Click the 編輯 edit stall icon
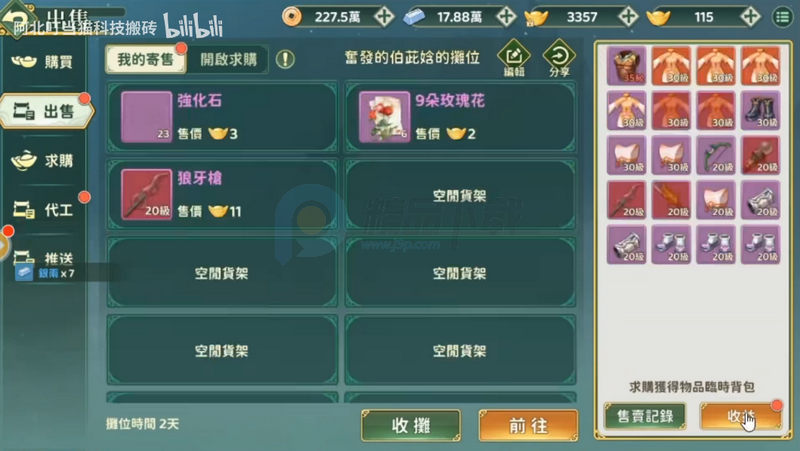This screenshot has width=800, height=451. click(513, 58)
